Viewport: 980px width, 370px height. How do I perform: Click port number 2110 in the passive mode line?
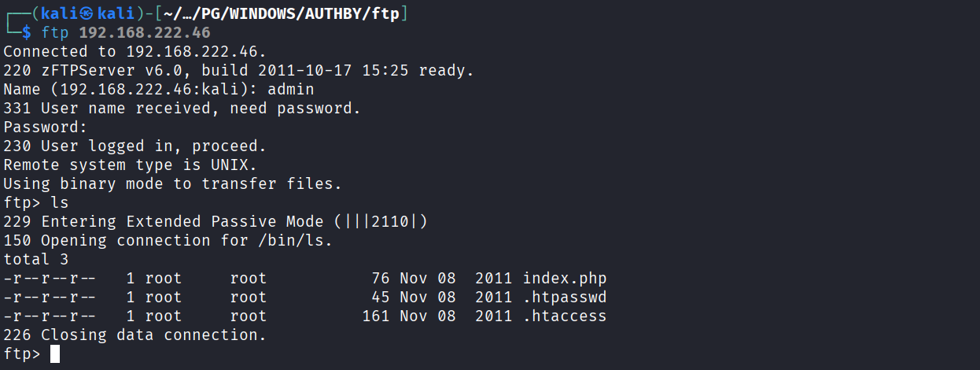(390, 222)
